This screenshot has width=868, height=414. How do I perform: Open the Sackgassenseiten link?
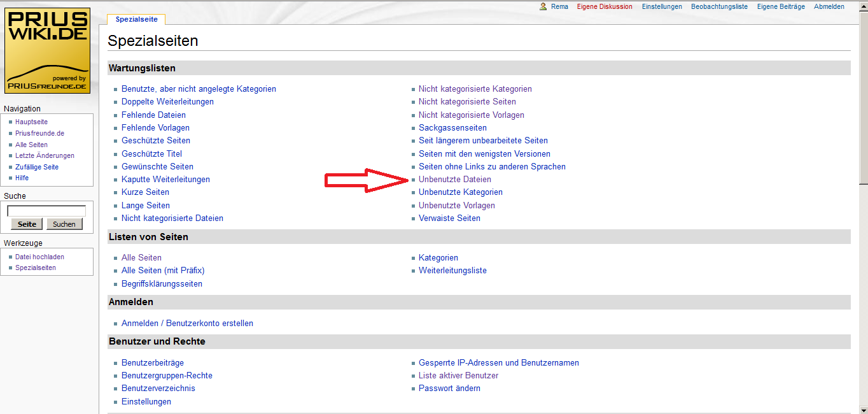[x=452, y=128]
